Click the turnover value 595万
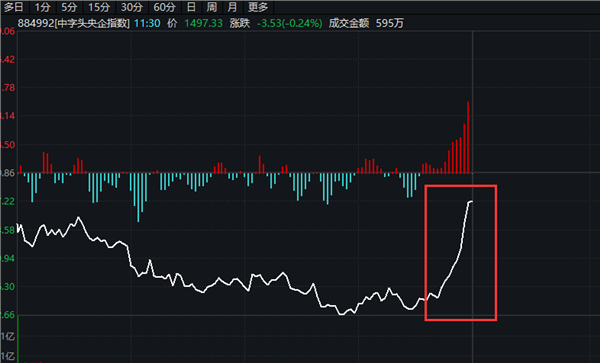 coord(390,23)
